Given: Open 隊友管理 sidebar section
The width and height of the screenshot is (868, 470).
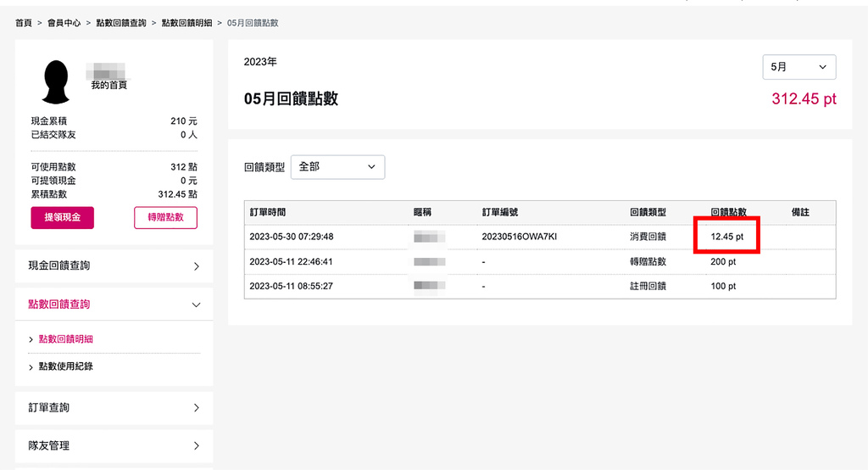Looking at the screenshot, I should click(x=114, y=445).
